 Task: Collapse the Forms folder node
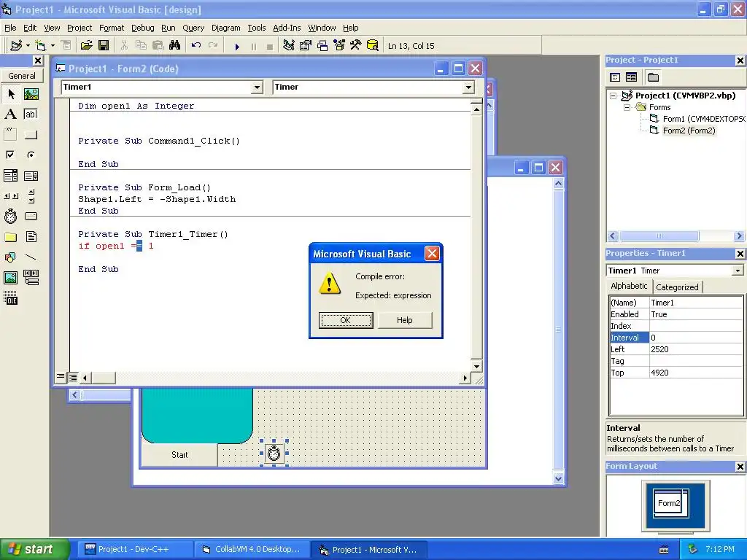[627, 107]
